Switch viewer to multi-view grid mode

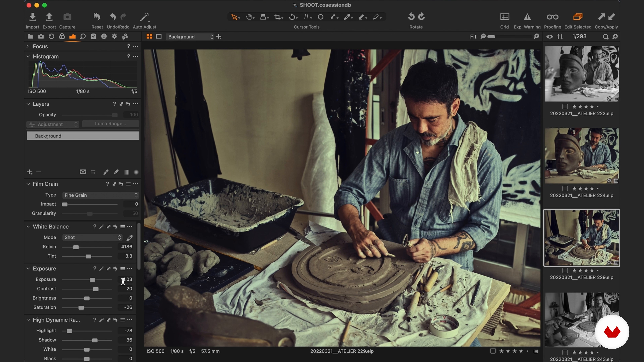point(149,37)
